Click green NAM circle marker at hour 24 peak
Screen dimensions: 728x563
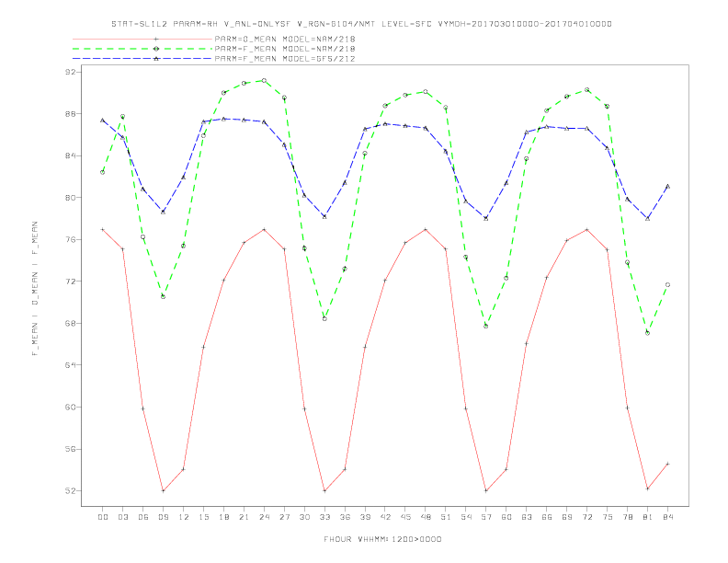(x=264, y=80)
